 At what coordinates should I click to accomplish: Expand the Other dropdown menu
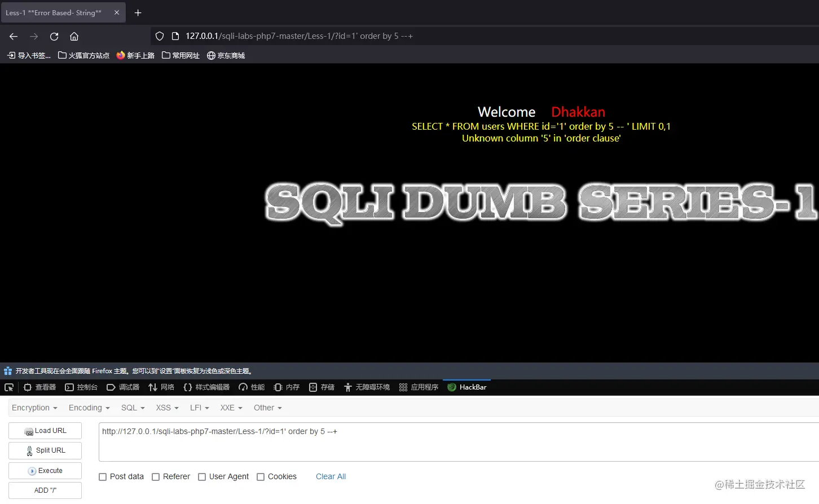click(268, 408)
